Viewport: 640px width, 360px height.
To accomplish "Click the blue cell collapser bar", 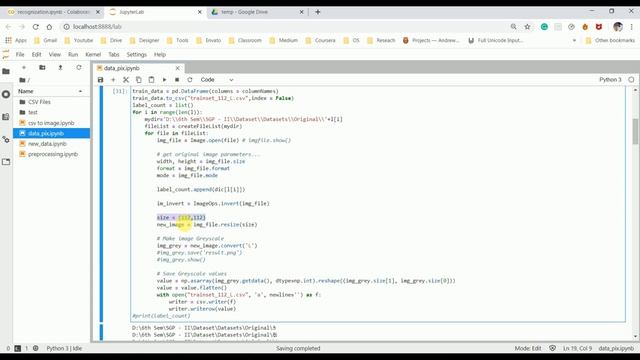I will click(101, 204).
